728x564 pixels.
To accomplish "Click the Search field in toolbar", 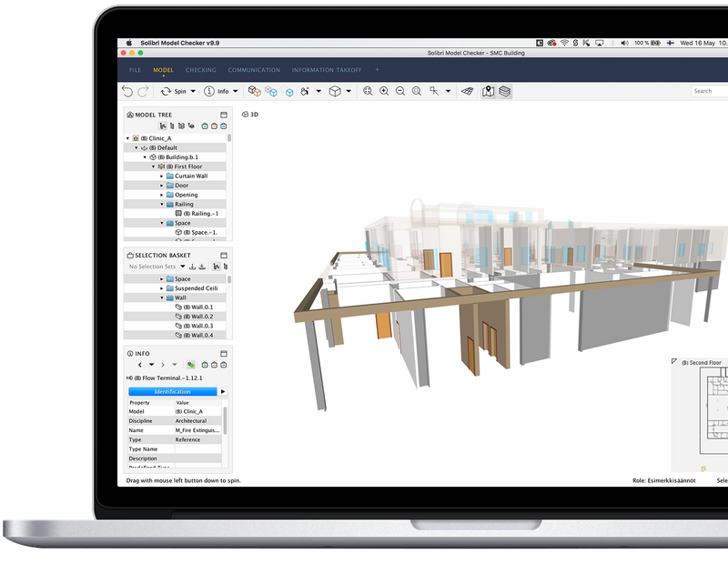I will 708,91.
